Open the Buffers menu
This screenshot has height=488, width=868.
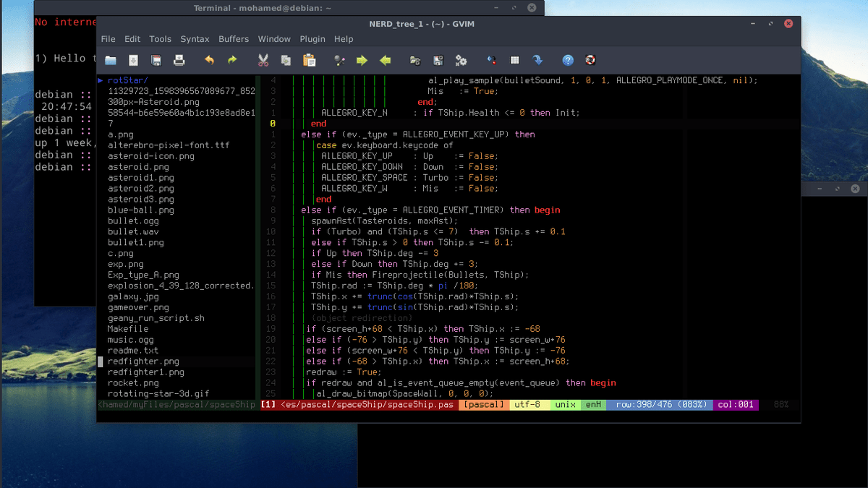pos(234,39)
